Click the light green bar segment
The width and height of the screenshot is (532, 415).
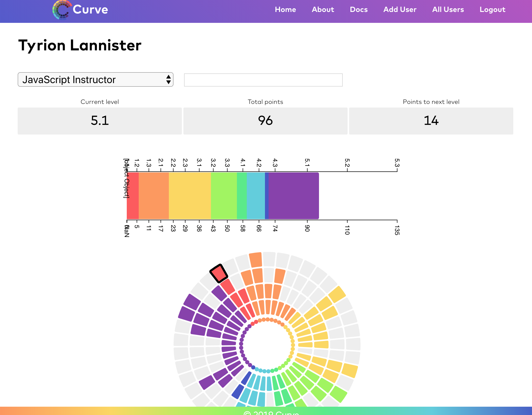click(x=224, y=196)
